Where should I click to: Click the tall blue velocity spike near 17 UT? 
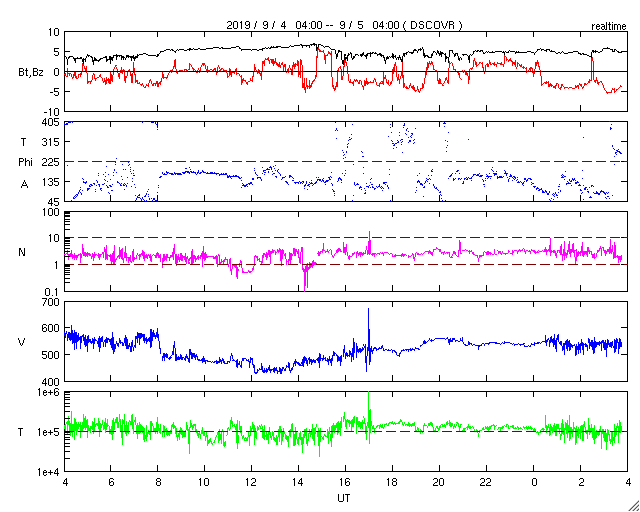click(x=368, y=339)
